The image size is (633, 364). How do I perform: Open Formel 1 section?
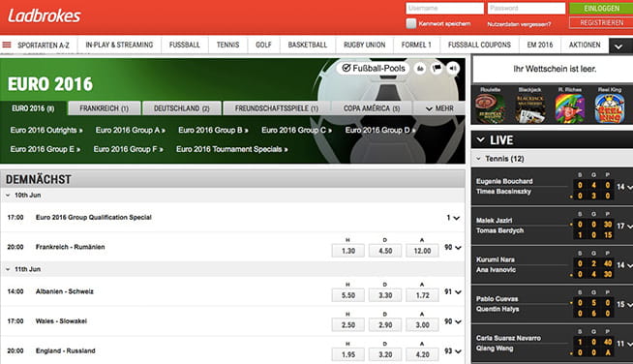point(416,45)
